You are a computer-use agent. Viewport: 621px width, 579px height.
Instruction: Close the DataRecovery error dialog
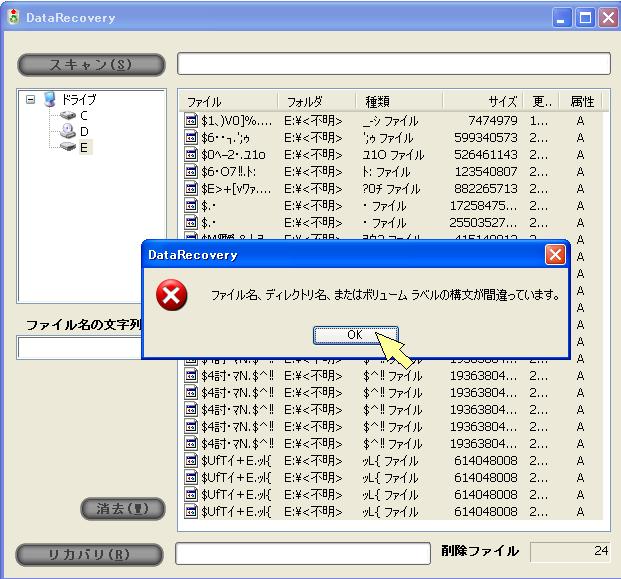[555, 254]
